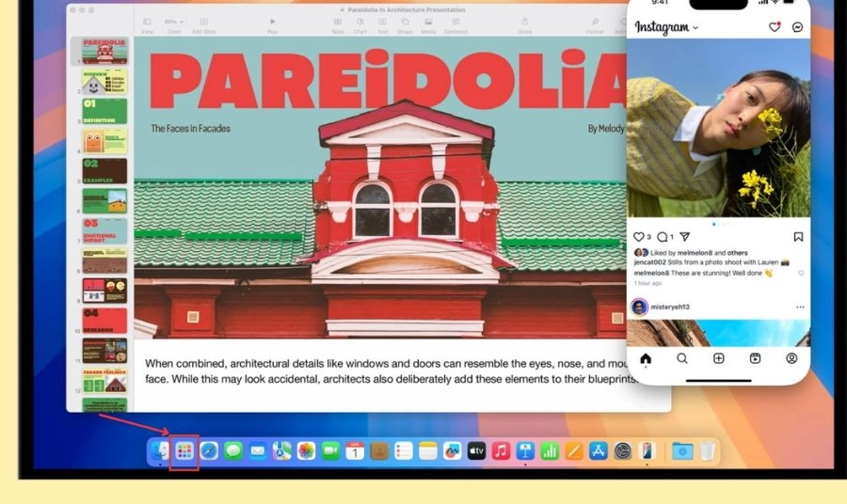This screenshot has height=504, width=847.
Task: Open more options for misteryeh13 post
Action: [800, 307]
